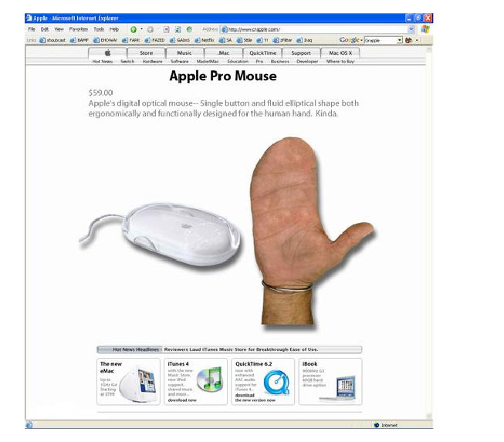
Task: Open the BAMF links bar shortcut
Action: pos(79,40)
